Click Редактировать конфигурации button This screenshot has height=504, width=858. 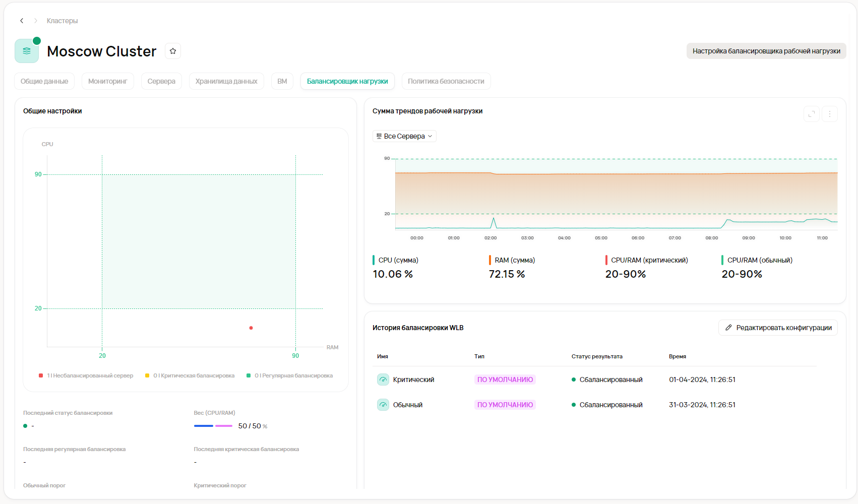coord(778,328)
